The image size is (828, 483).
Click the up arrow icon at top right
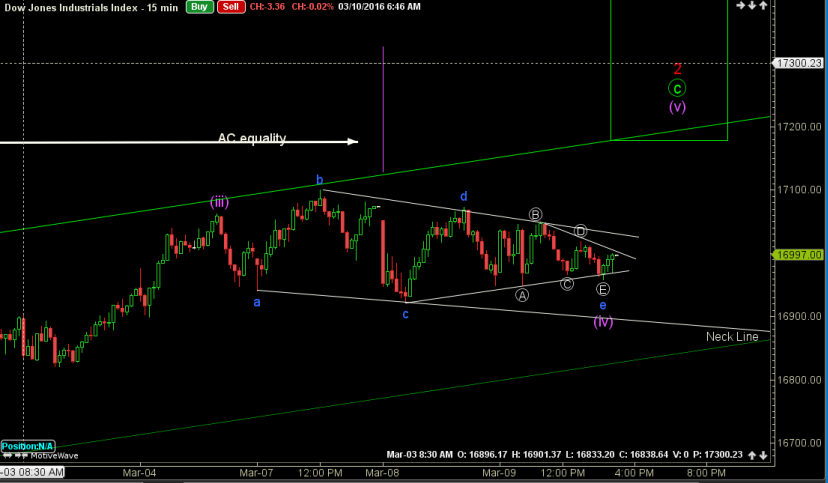(x=764, y=6)
